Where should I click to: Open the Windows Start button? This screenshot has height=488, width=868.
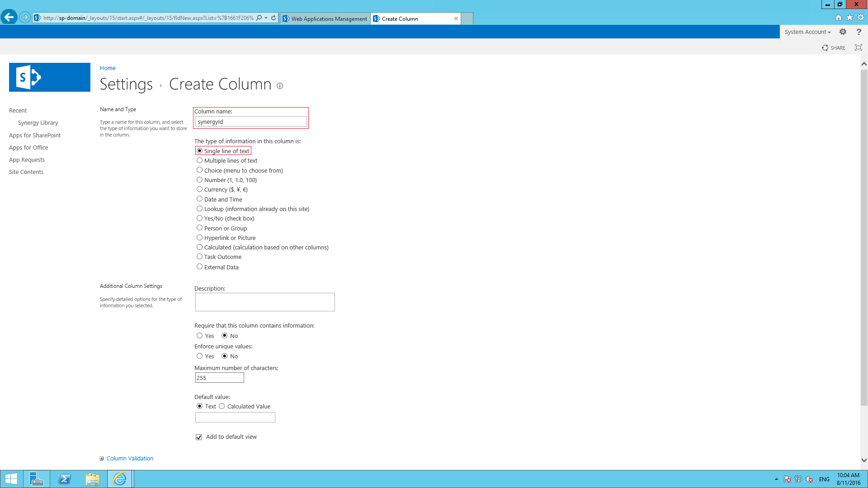11,479
